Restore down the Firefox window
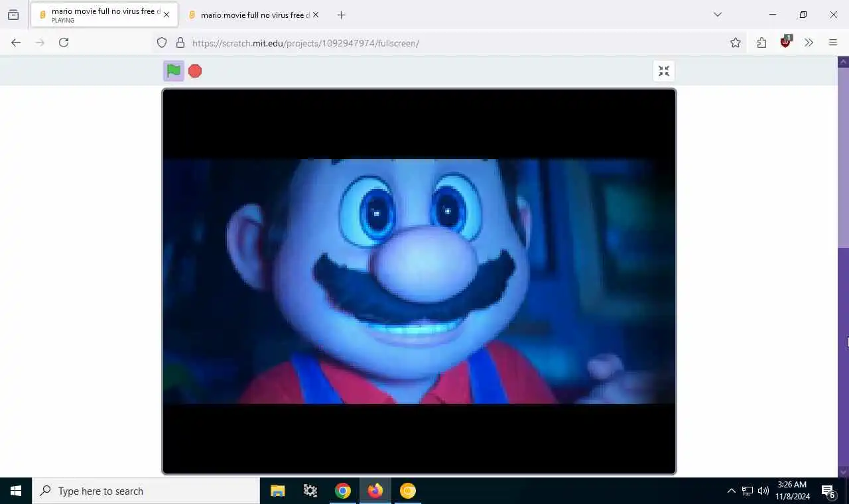The image size is (849, 504). 803,15
